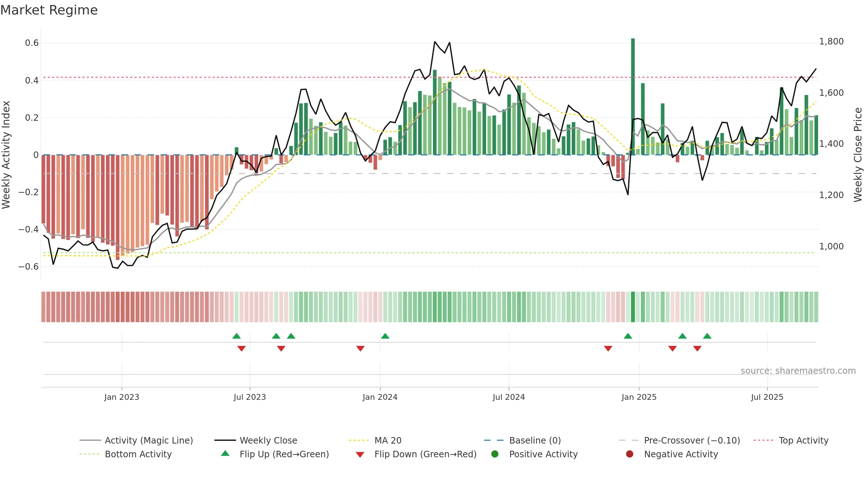Click the green flip-up triangle near Jan 2024
Viewport: 868px width, 488px height.
[385, 336]
